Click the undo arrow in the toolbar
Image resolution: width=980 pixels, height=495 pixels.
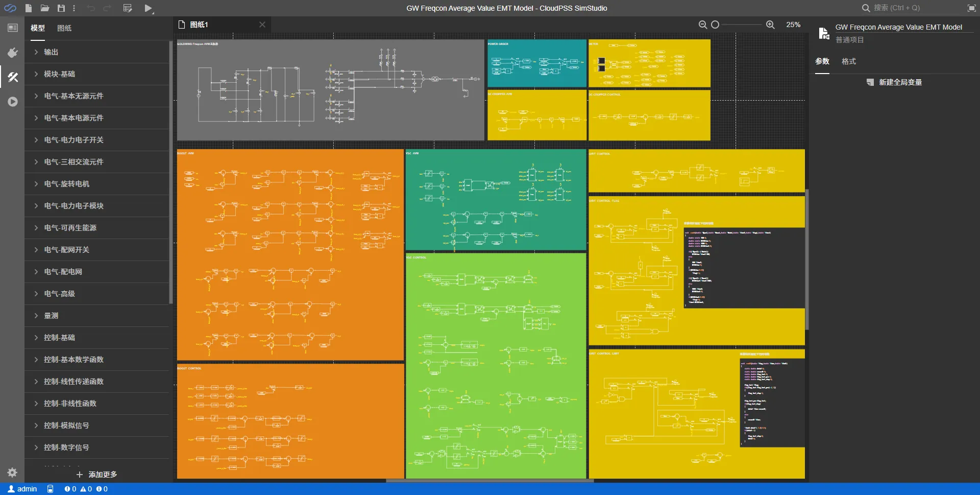pyautogui.click(x=91, y=8)
